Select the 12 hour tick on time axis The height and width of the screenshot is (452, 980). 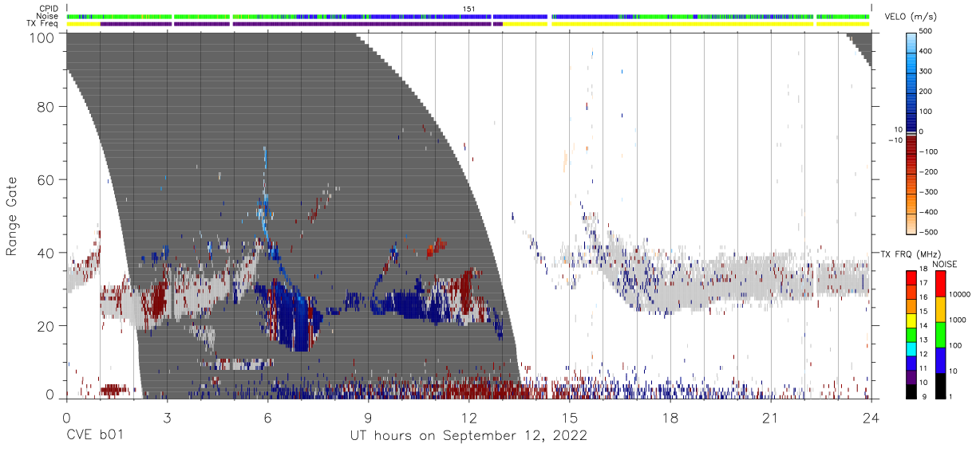[468, 417]
